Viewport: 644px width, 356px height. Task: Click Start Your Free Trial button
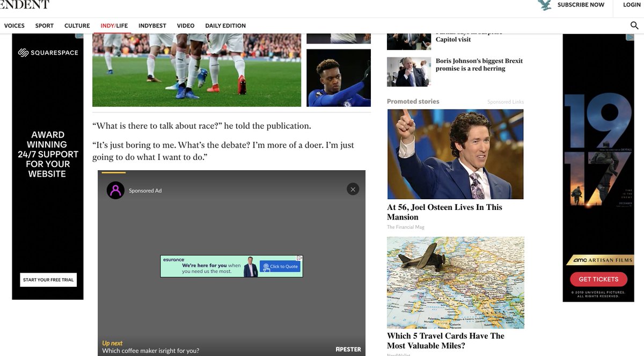pos(48,280)
